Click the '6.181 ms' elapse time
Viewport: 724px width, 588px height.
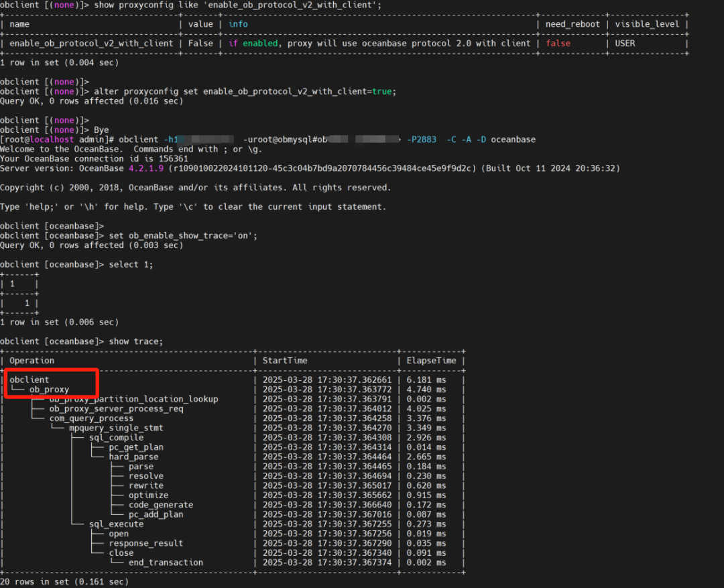(x=426, y=379)
